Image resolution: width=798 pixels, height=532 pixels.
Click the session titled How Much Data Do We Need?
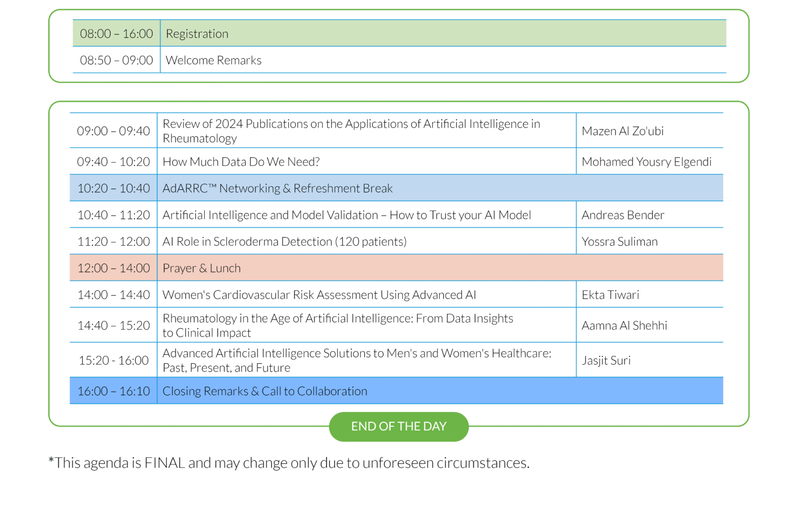point(241,162)
